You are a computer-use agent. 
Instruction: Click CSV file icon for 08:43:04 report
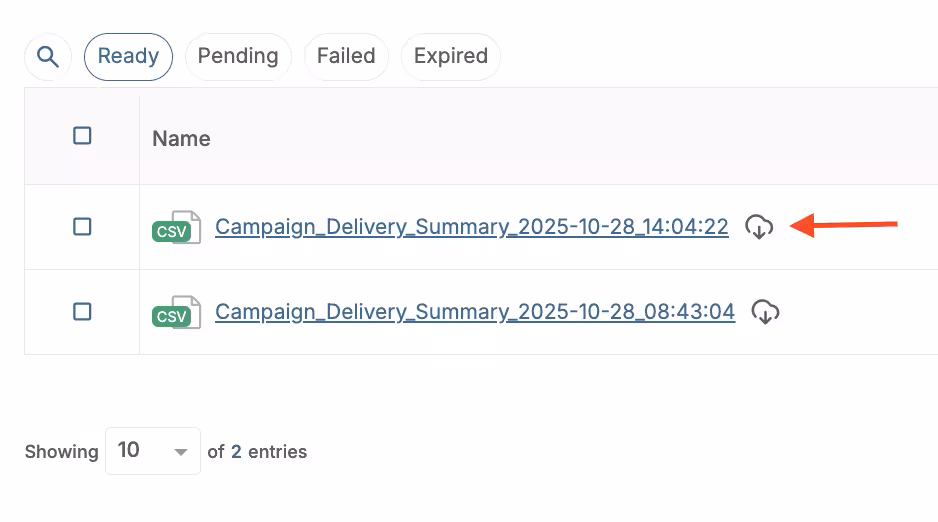[176, 313]
